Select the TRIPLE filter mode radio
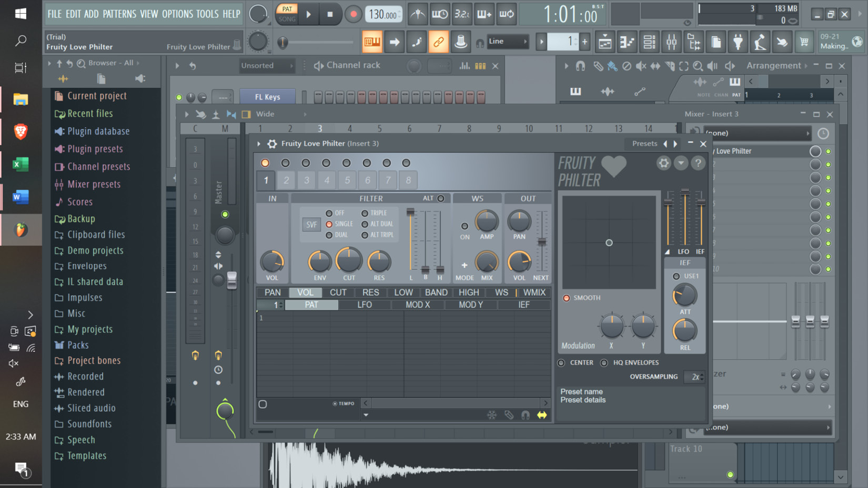Screen dimensions: 868x488 click(x=365, y=213)
